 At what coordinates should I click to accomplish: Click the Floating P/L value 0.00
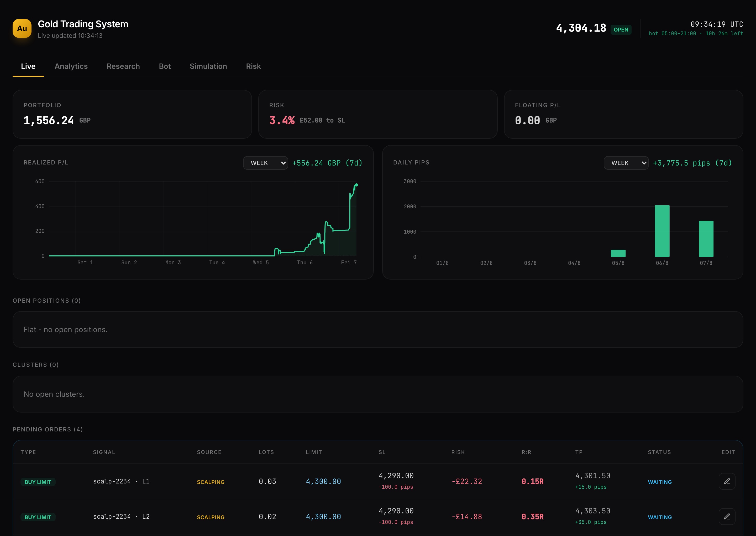coord(528,120)
